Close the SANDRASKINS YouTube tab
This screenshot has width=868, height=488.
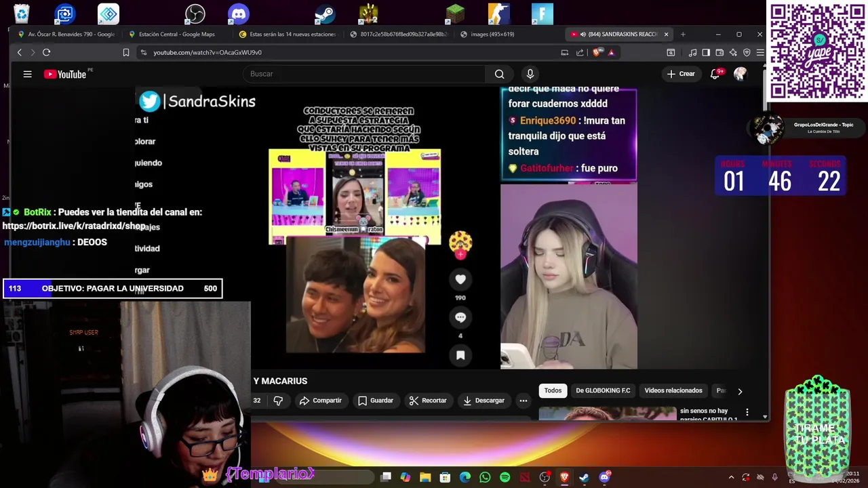pyautogui.click(x=666, y=34)
